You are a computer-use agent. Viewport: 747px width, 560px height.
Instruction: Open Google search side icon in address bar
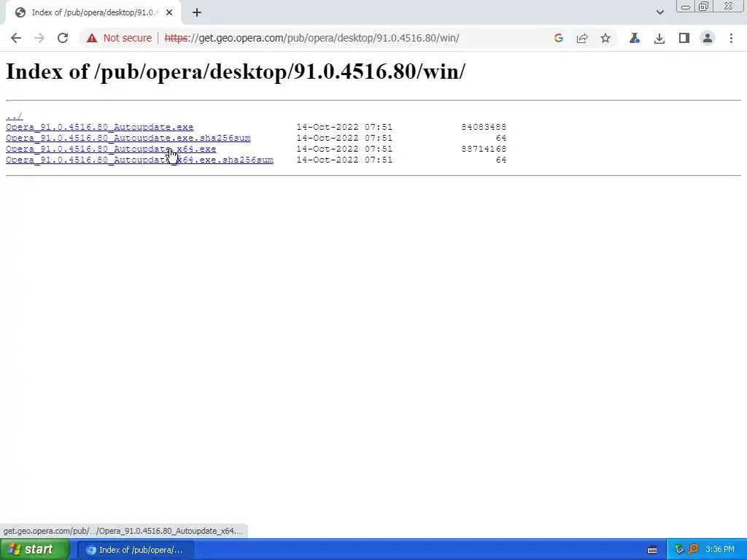click(x=559, y=38)
